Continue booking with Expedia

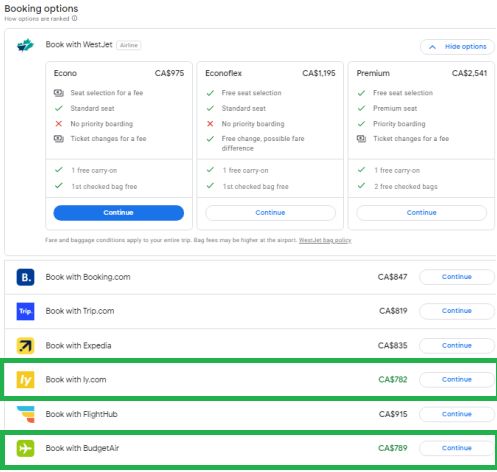(x=457, y=346)
